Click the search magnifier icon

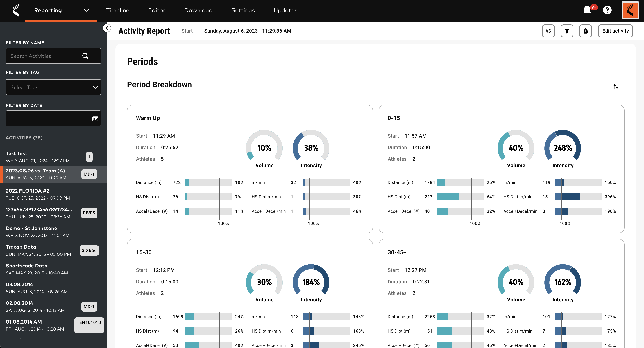click(x=85, y=56)
